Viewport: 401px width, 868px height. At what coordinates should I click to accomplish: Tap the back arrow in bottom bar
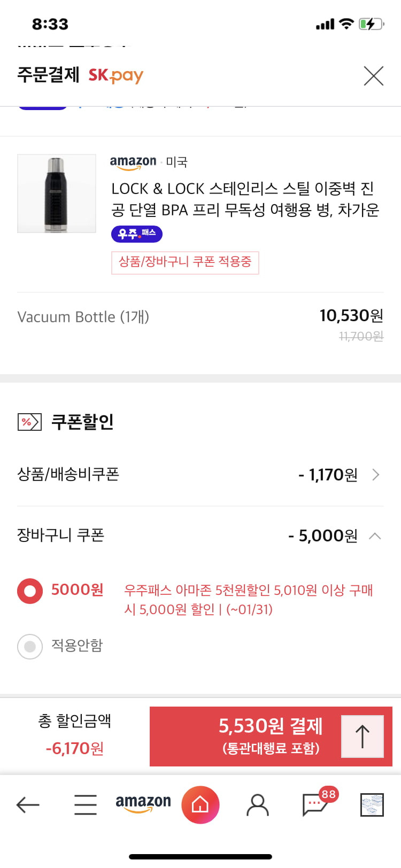coord(28,804)
